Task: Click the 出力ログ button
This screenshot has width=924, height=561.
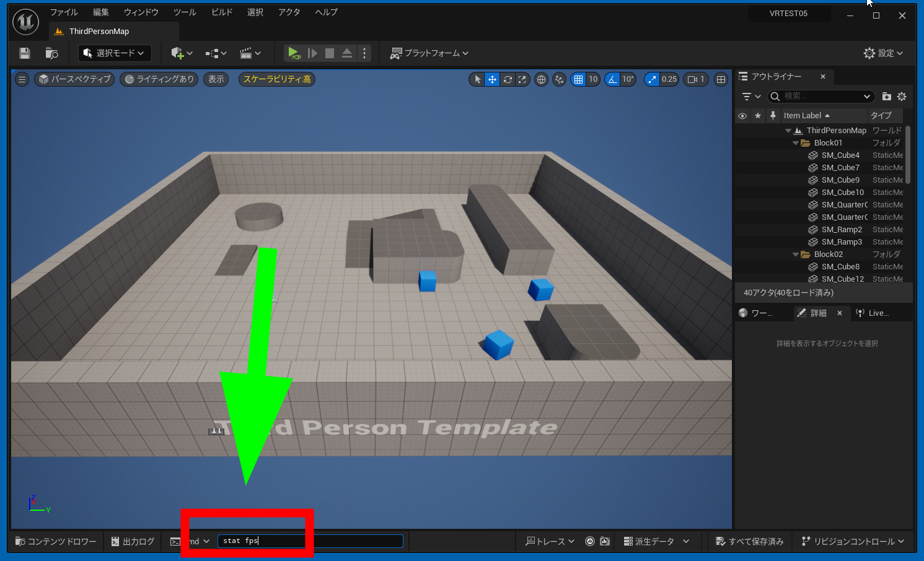Action: click(x=133, y=541)
